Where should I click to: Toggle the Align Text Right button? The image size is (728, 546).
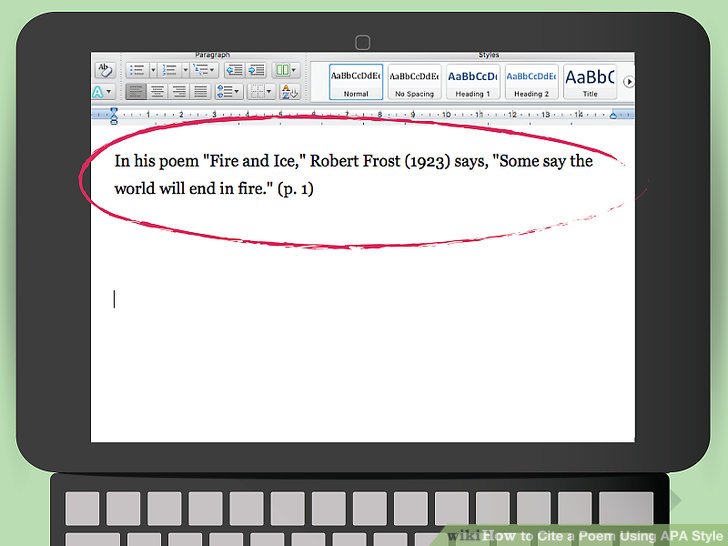[179, 91]
